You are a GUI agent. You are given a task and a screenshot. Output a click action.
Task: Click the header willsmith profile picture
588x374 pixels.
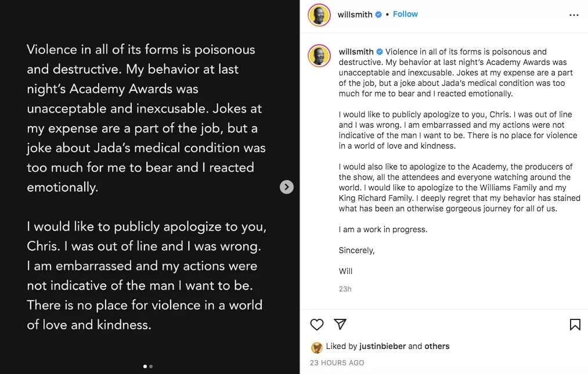319,15
